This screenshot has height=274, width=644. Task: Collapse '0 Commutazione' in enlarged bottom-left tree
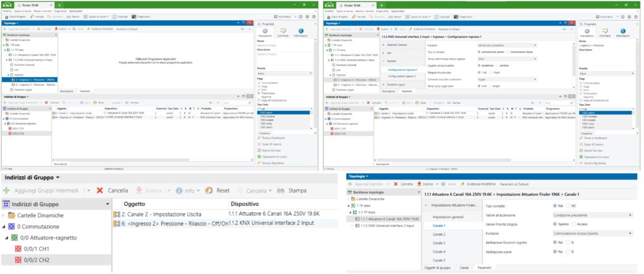(4, 226)
